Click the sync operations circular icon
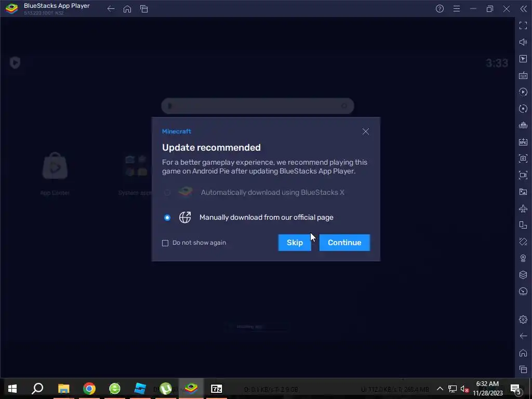 tap(523, 109)
